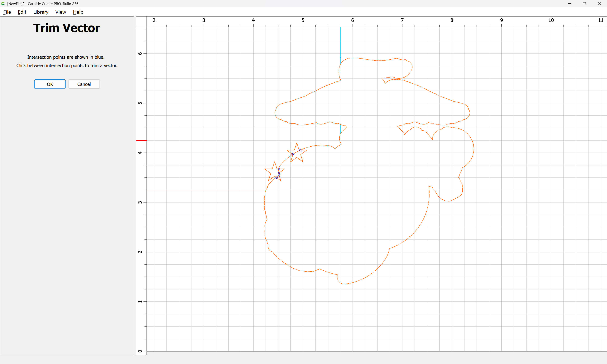Viewport: 607px width, 364px height.
Task: Click the top tip of the upper star
Action: click(297, 143)
